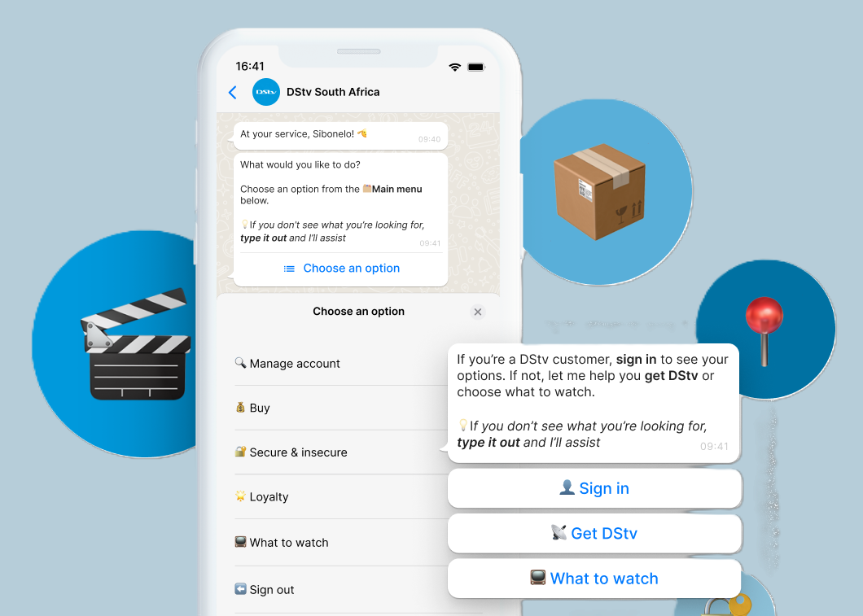Tap the Wi-Fi status icon

tap(454, 67)
